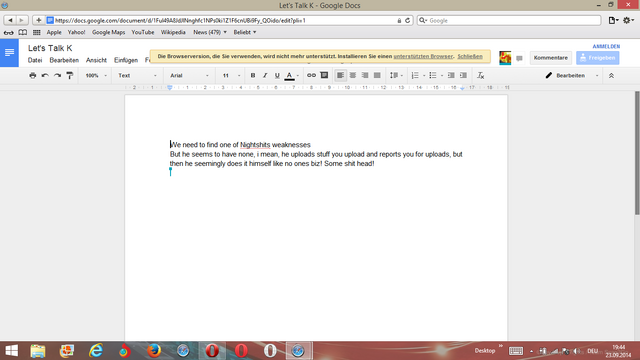
Task: Open the reading list glasses icon
Action: click(9, 32)
